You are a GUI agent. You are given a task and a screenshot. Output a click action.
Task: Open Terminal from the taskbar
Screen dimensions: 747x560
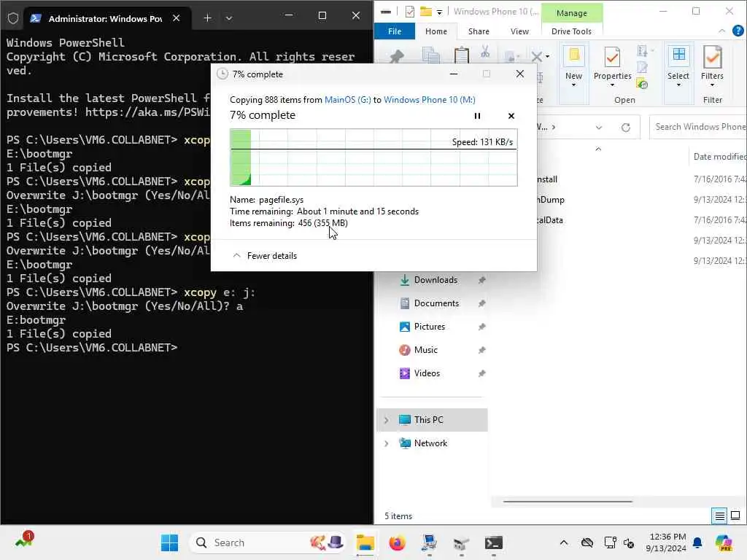coord(494,542)
